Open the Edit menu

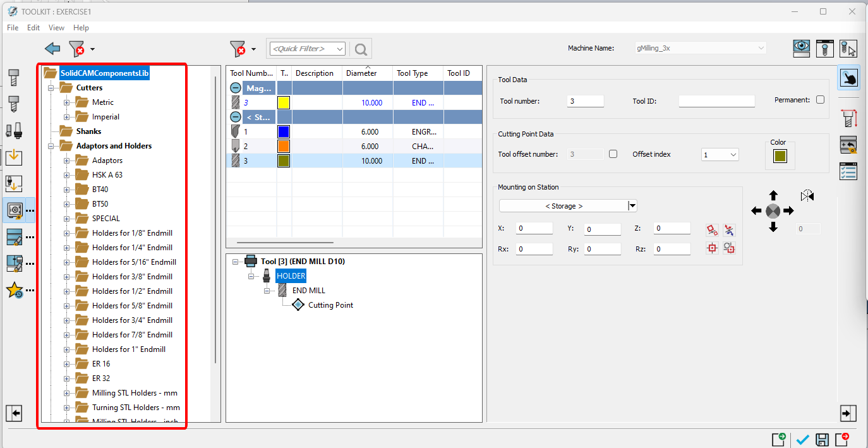(x=33, y=28)
